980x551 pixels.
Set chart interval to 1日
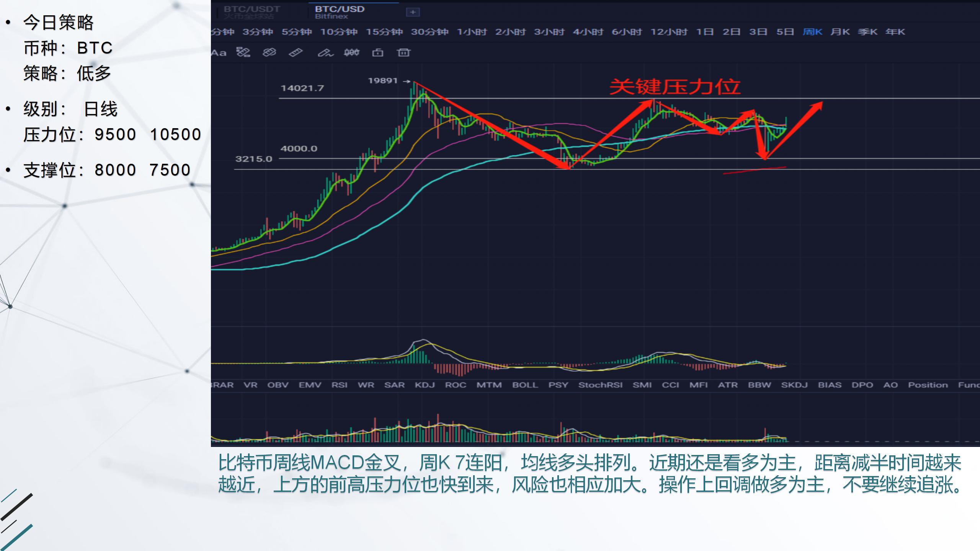705,32
